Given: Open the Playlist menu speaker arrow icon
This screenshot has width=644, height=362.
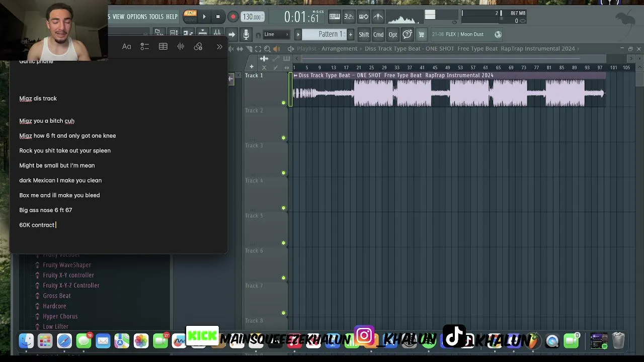Looking at the screenshot, I should pos(291,49).
